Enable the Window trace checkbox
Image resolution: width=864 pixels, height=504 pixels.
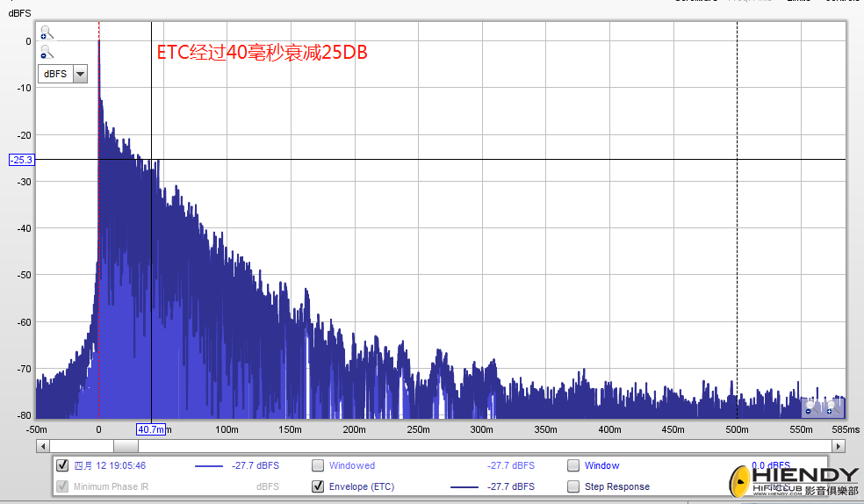[x=573, y=466]
